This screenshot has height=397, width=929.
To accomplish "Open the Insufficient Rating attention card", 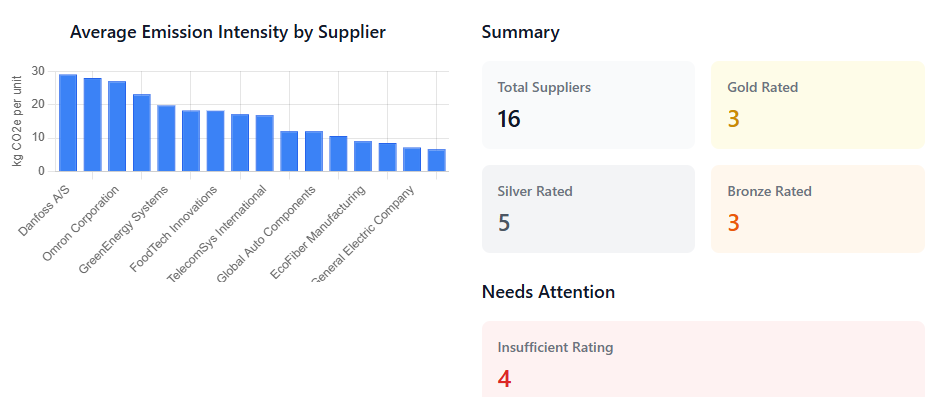I will (x=703, y=359).
